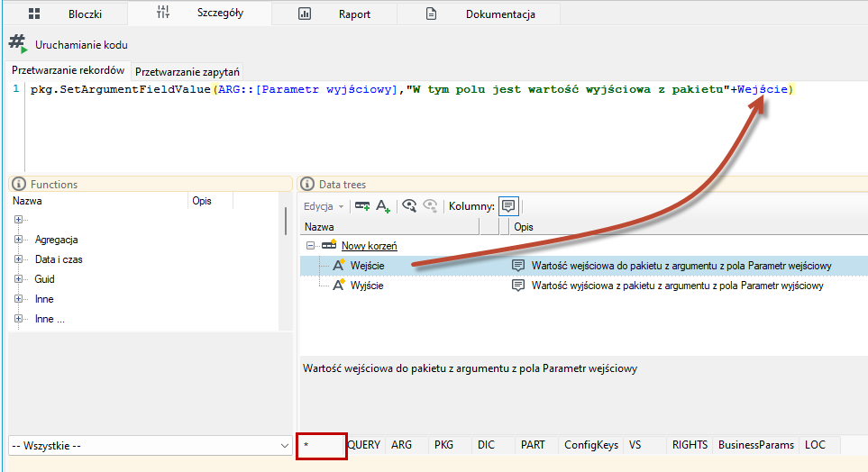Click the attribute icon beside Wejście
868x472 pixels.
coord(338,265)
